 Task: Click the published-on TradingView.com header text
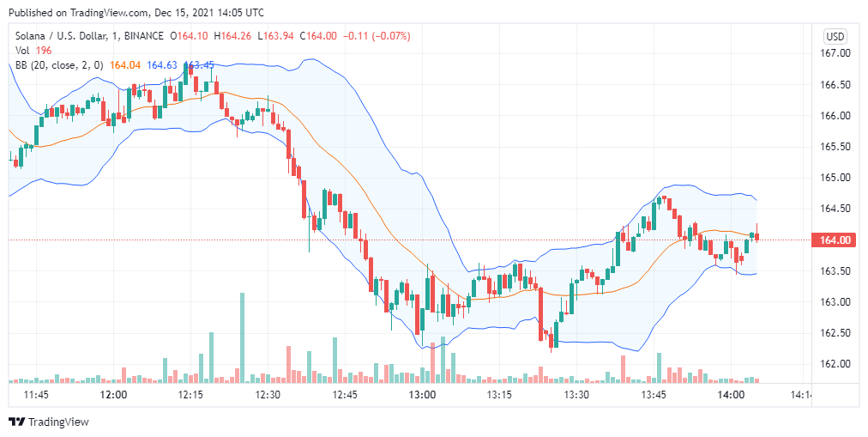[x=136, y=12]
